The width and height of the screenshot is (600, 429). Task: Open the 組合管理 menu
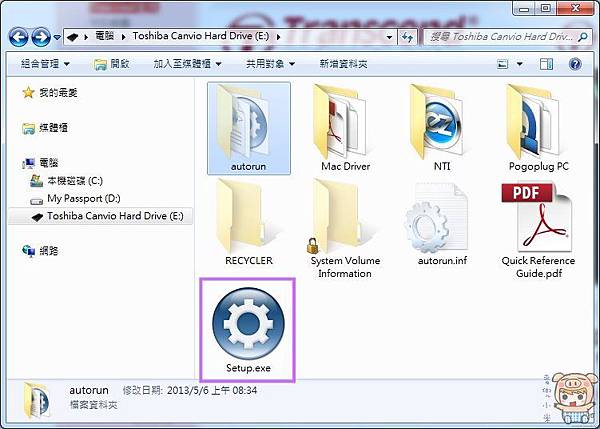tap(45, 64)
